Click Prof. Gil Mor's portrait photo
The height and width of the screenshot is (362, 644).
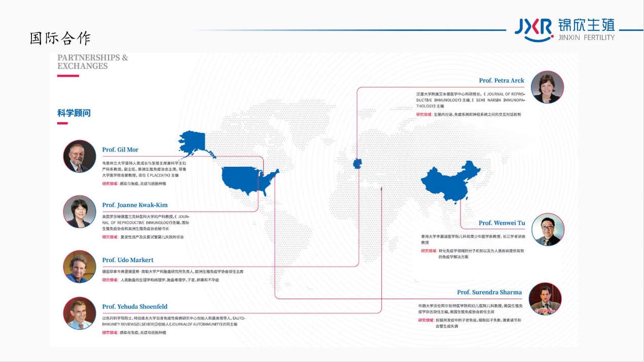(80, 156)
